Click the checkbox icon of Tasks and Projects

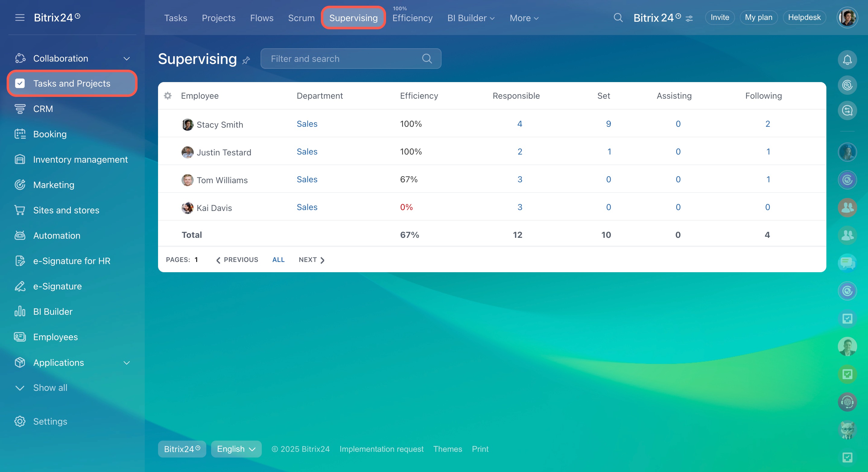20,83
